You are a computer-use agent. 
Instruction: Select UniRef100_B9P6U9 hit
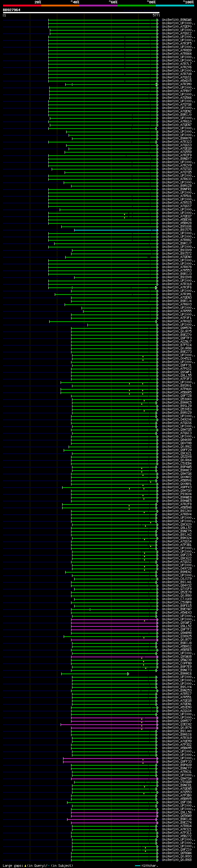coord(177,765)
